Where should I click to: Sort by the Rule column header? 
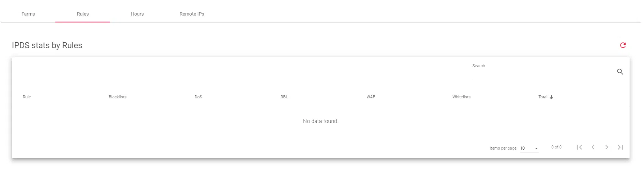(27, 97)
